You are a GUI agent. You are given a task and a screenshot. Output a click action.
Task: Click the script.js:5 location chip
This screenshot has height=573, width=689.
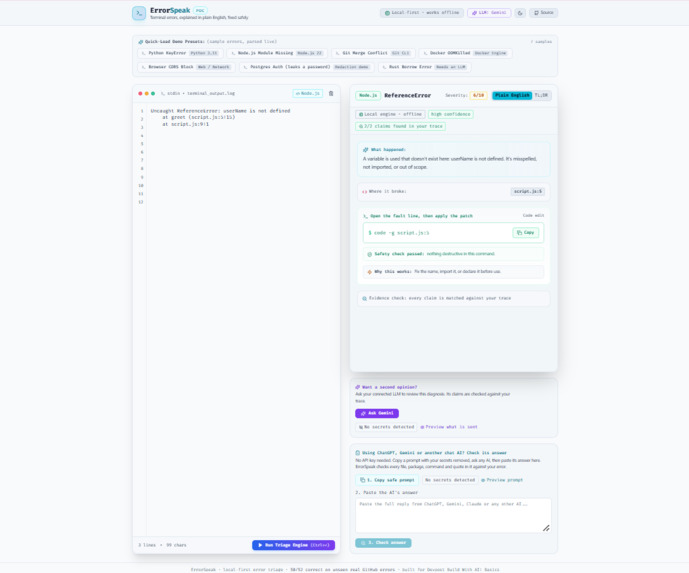pos(528,192)
